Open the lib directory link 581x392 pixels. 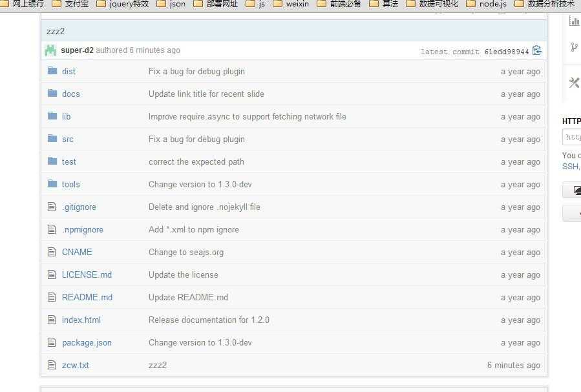67,117
